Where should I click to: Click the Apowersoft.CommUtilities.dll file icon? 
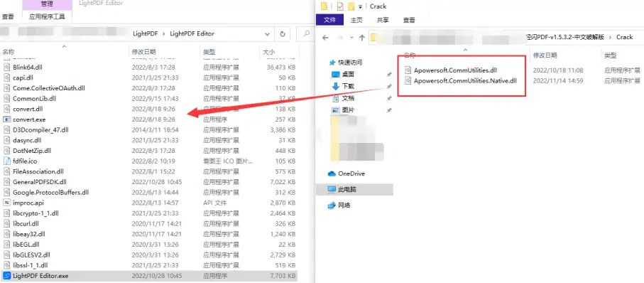(408, 70)
